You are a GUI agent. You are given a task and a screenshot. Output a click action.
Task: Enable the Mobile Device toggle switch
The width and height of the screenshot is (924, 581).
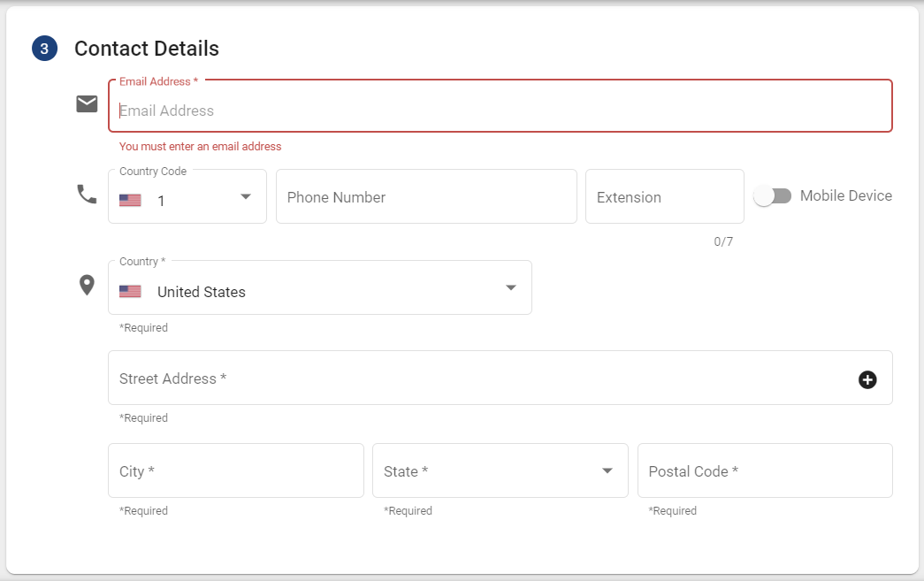click(x=772, y=196)
